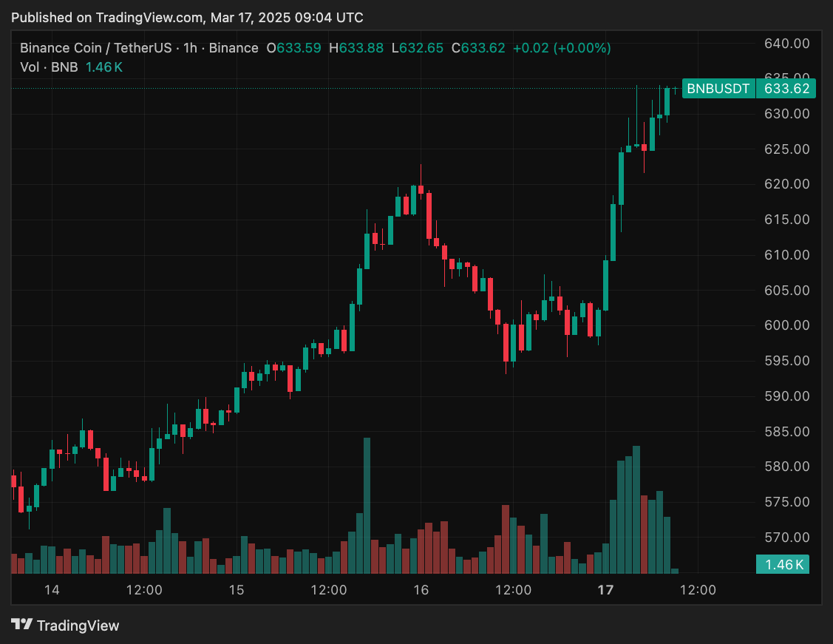
Task: Click the 580.00 price axis label
Action: [x=786, y=467]
